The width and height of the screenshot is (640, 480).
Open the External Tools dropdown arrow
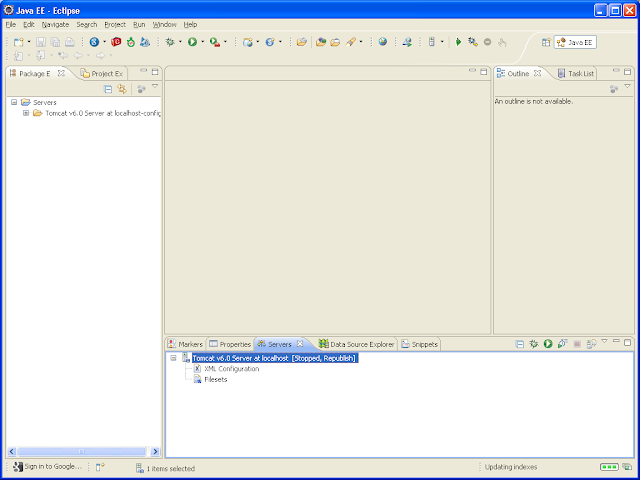pos(225,42)
